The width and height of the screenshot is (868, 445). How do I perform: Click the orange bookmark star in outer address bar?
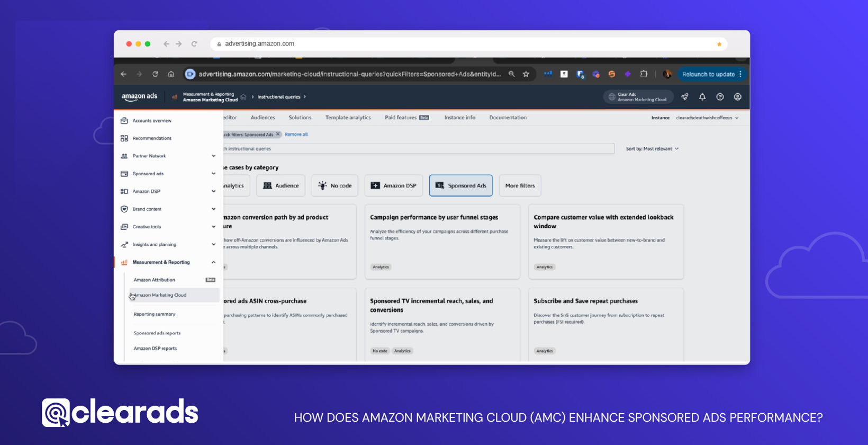pos(719,44)
